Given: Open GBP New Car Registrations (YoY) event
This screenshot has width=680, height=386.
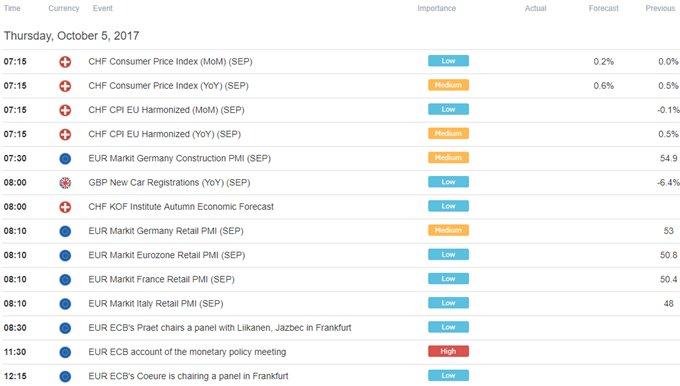Looking at the screenshot, I should click(x=169, y=183).
